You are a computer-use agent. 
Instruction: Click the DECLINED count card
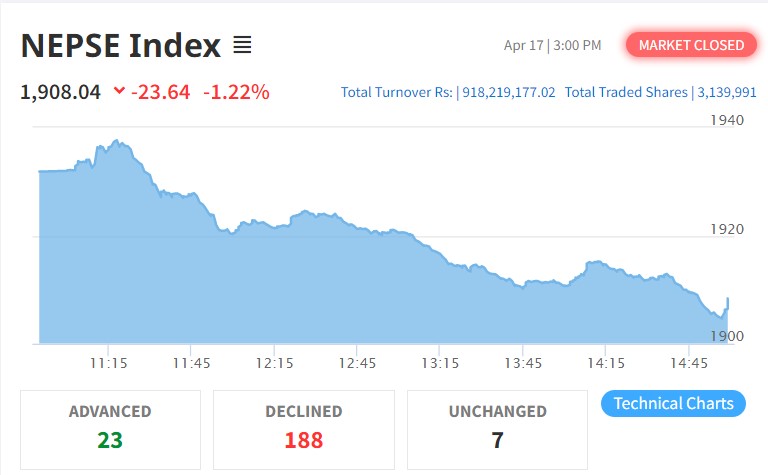[304, 427]
